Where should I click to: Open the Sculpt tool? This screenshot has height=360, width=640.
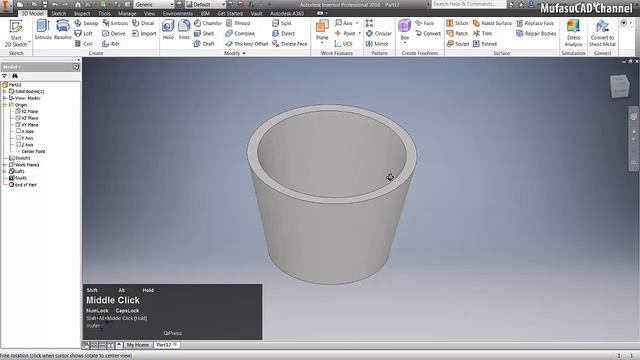pos(458,44)
